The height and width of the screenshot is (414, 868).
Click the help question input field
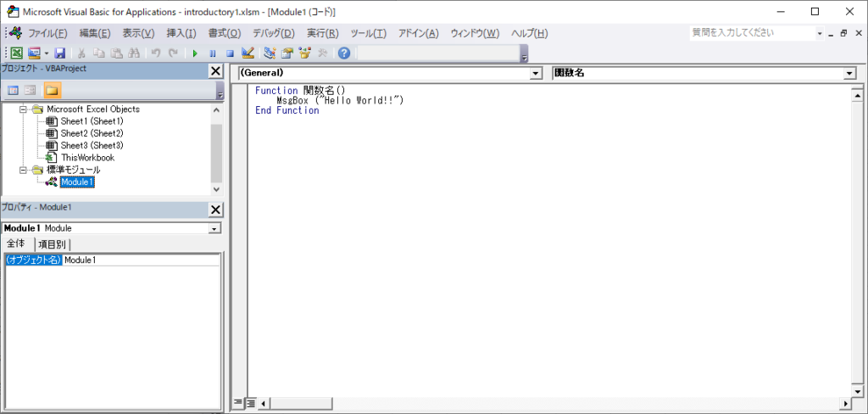coord(750,33)
